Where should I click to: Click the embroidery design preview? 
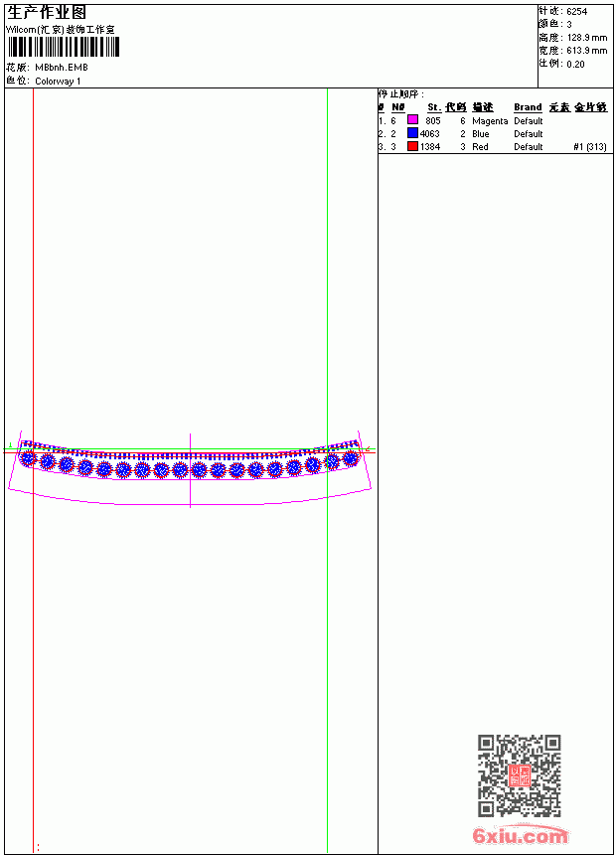click(x=190, y=468)
